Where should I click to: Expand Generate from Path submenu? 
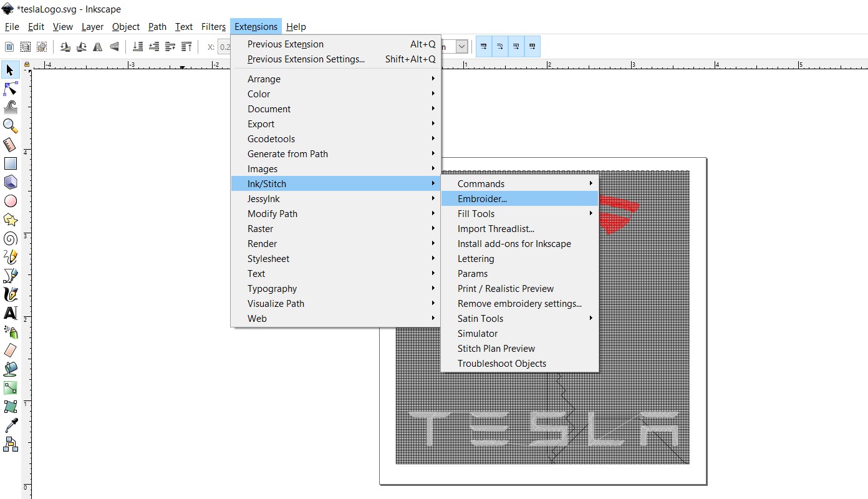coord(336,154)
